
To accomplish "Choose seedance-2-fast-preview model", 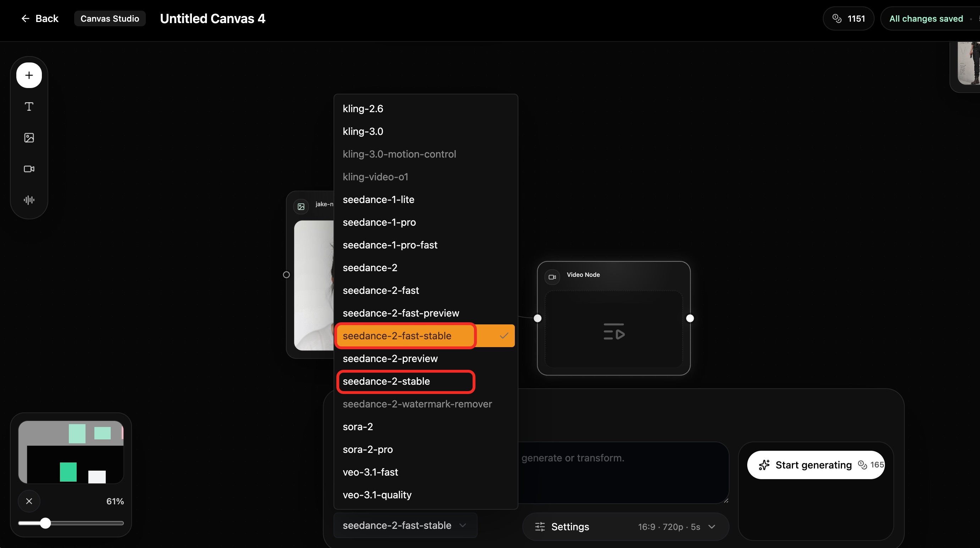I will pos(426,313).
